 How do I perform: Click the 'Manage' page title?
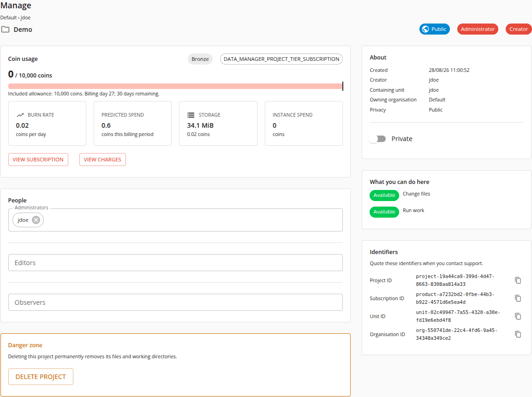pos(16,6)
